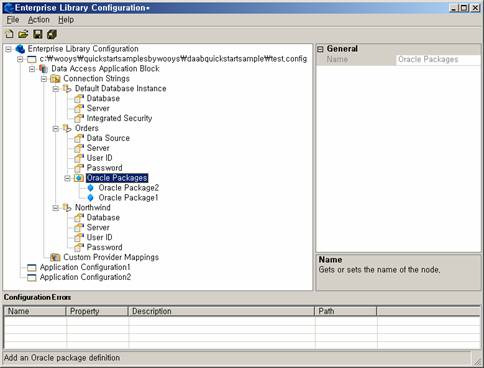Image resolution: width=484 pixels, height=368 pixels.
Task: Click the Application Configuration2 window icon
Action: [32, 277]
